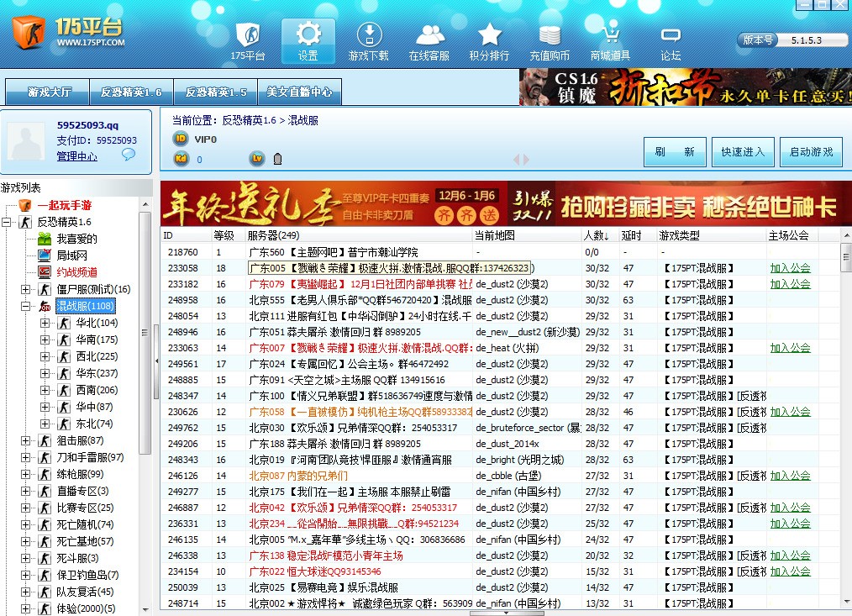Open the 论坛 forum icon
Image resolution: width=852 pixels, height=616 pixels.
click(671, 42)
